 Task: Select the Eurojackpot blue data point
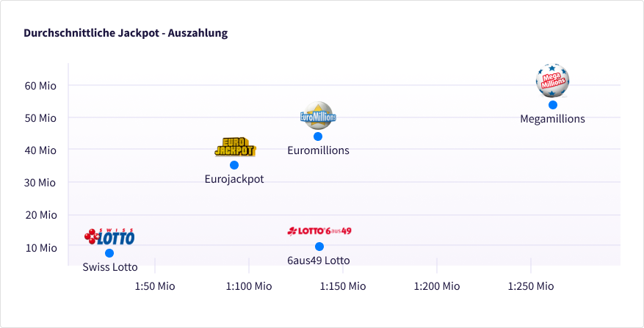(234, 165)
